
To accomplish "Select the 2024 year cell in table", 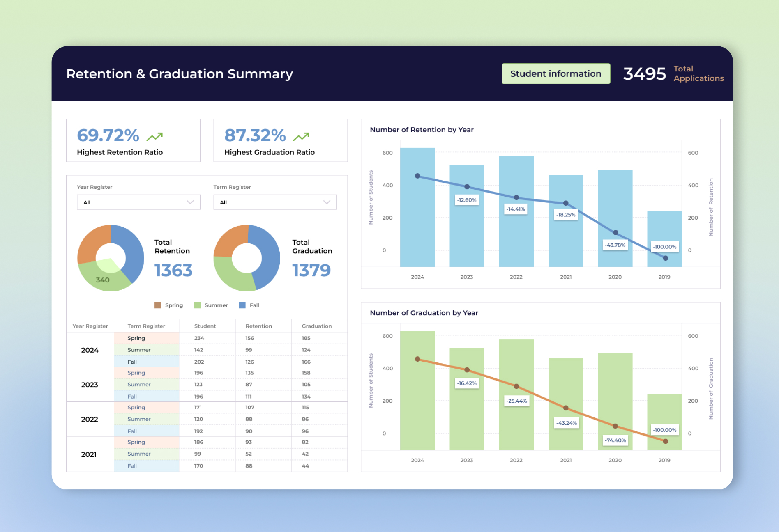I will (x=90, y=350).
